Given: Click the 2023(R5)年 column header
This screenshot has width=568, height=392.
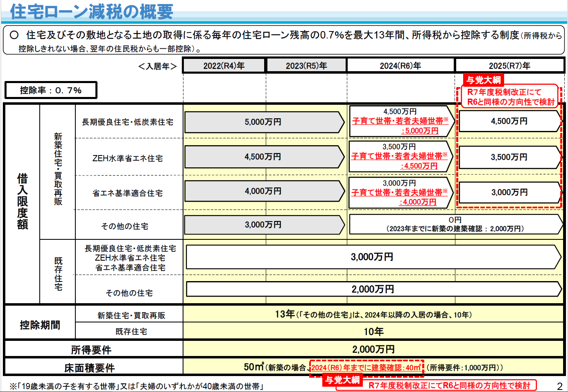Looking at the screenshot, I should (x=306, y=65).
